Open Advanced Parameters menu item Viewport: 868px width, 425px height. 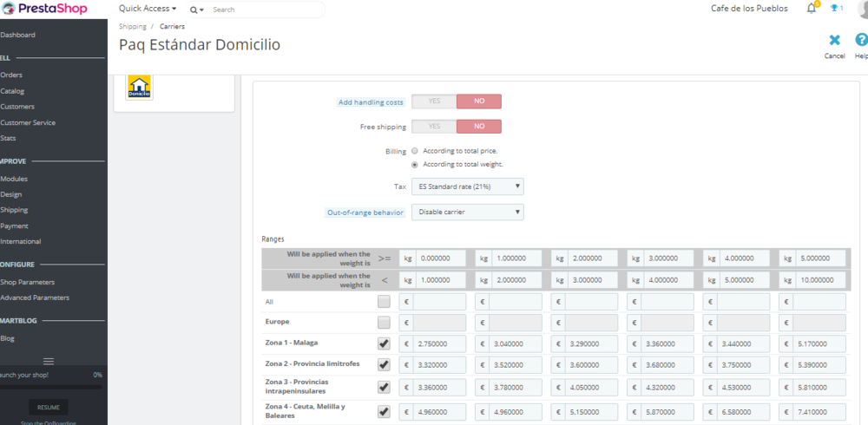pos(35,297)
